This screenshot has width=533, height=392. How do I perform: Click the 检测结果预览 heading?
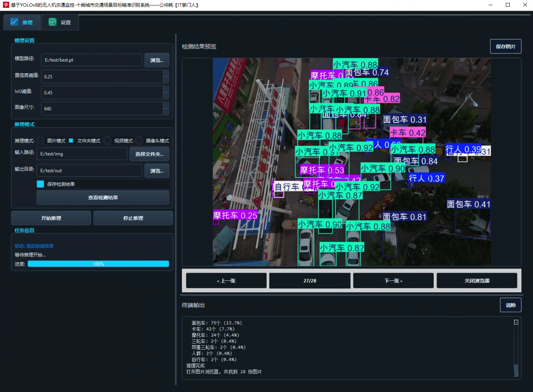(199, 46)
